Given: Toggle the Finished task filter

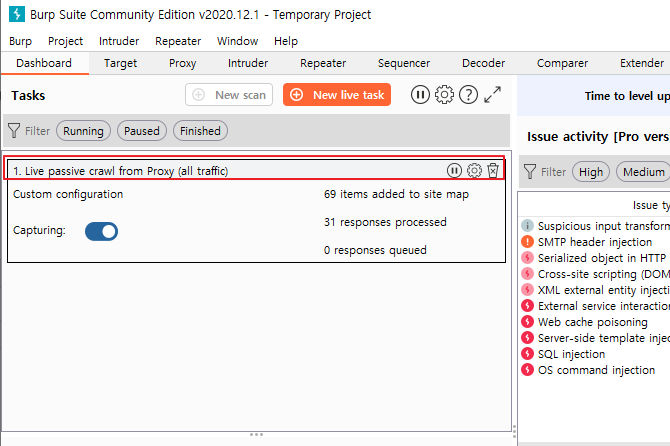Looking at the screenshot, I should [x=200, y=131].
